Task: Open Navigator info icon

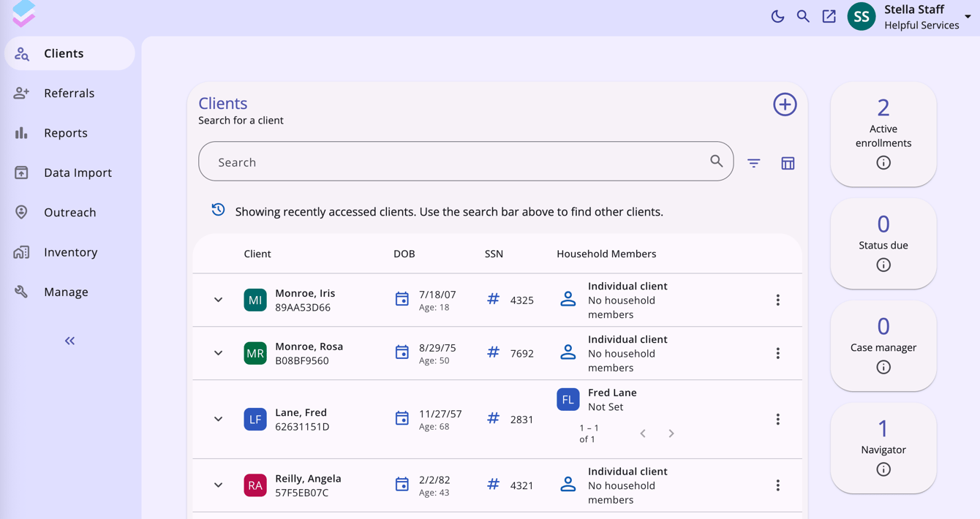Action: pyautogui.click(x=883, y=470)
